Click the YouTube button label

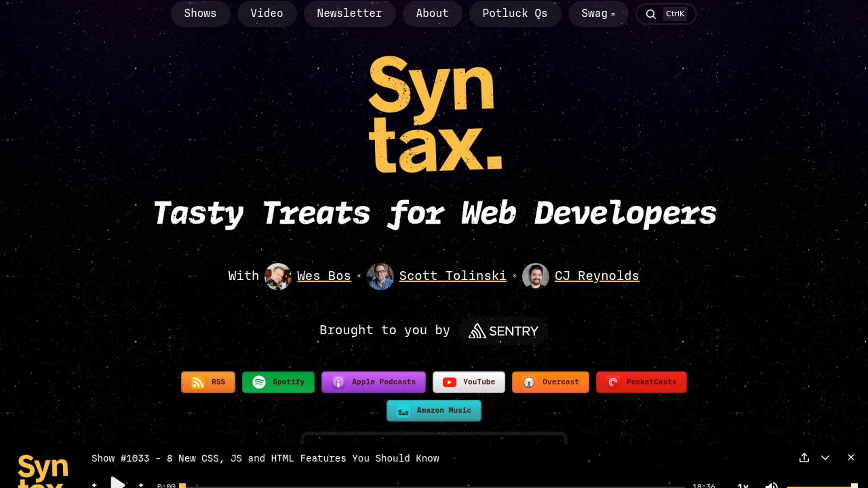coord(479,382)
